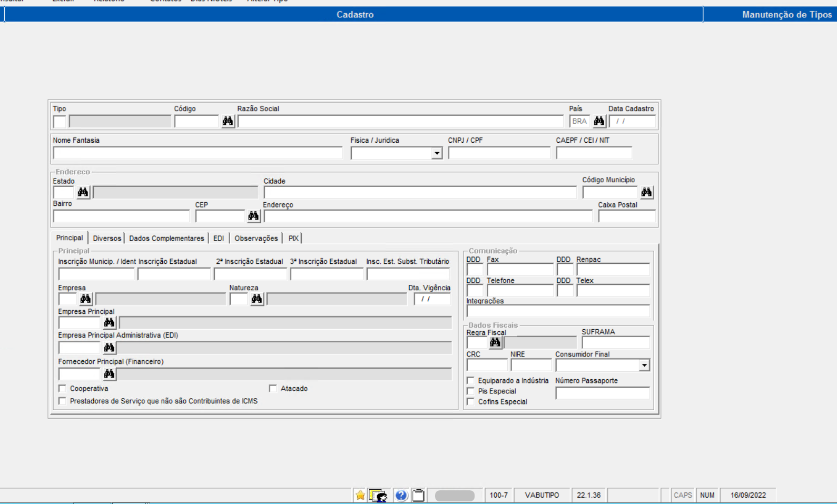Enable Cofins Especial checkbox
Viewport: 837px width, 504px height.
[x=471, y=401]
